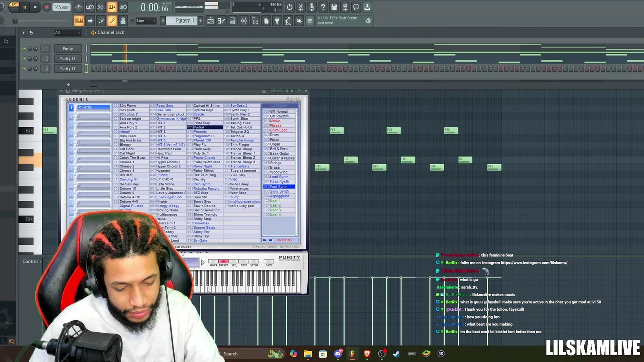Open the playlist view icon
This screenshot has height=362, width=644.
coord(210,21)
